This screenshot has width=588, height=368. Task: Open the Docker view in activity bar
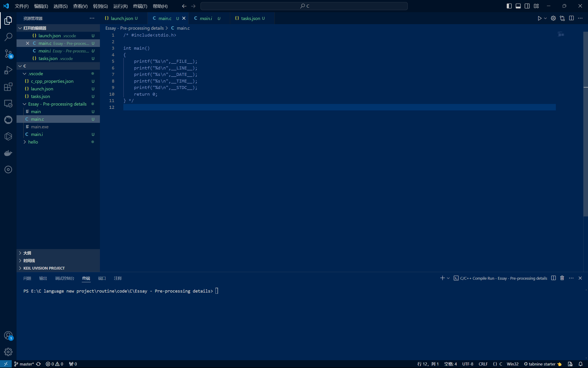pyautogui.click(x=8, y=153)
